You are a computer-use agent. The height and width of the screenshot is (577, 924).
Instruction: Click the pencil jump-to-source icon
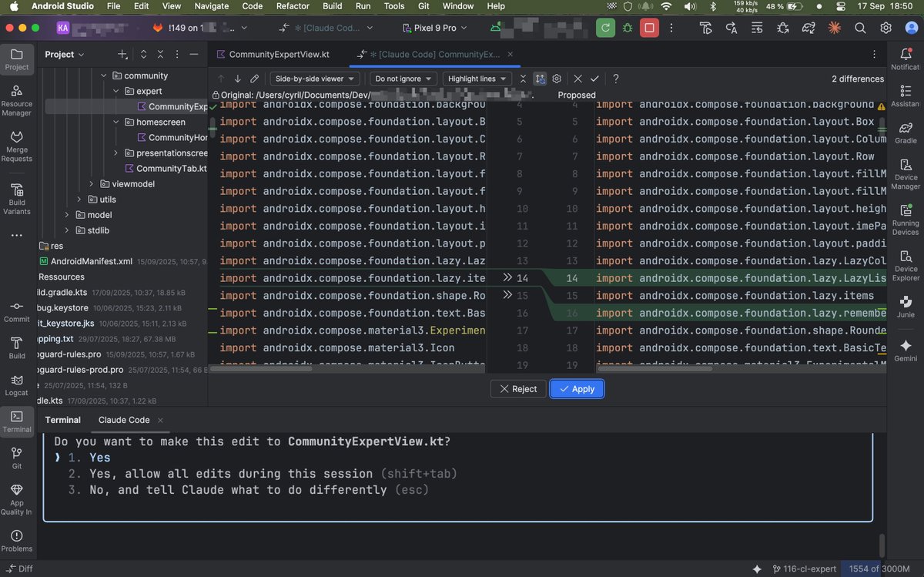(255, 79)
